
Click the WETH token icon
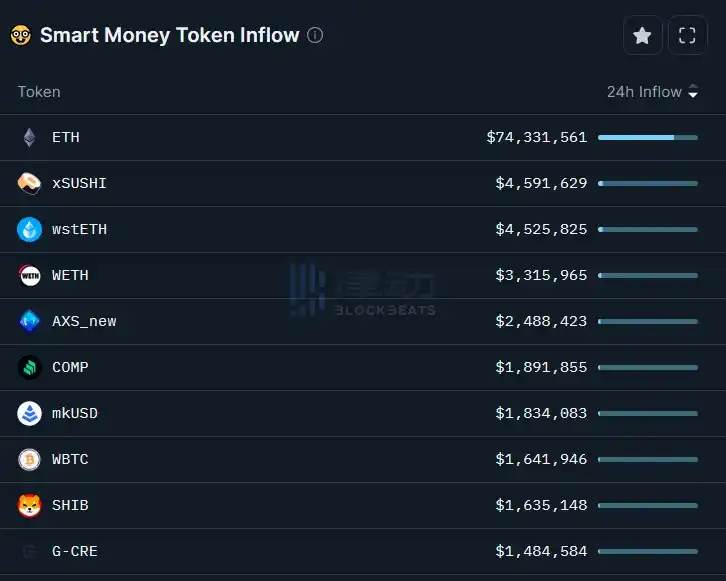(29, 276)
